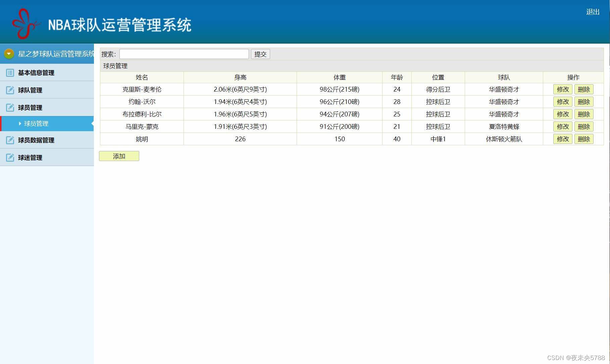Viewport: 610px width, 364px height.
Task: Click height cell 1.94米(6英尺4英寸)
Action: (240, 102)
